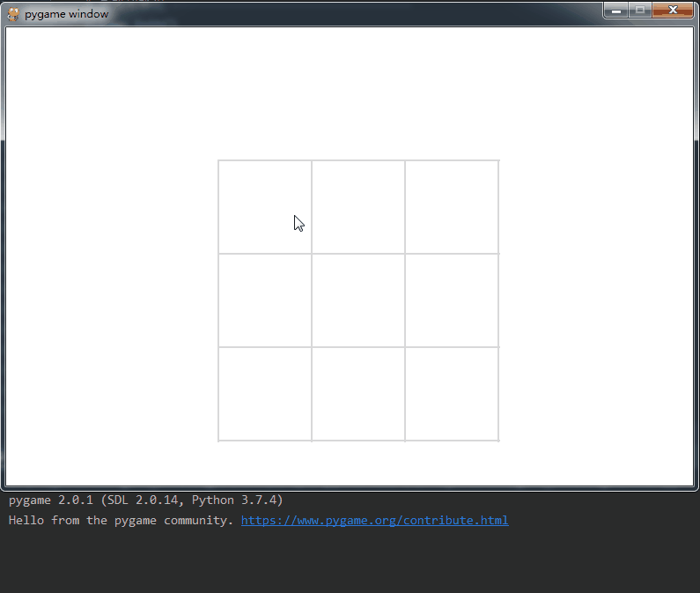The image size is (700, 593).
Task: Mark the middle-right grid cell
Action: pyautogui.click(x=452, y=300)
